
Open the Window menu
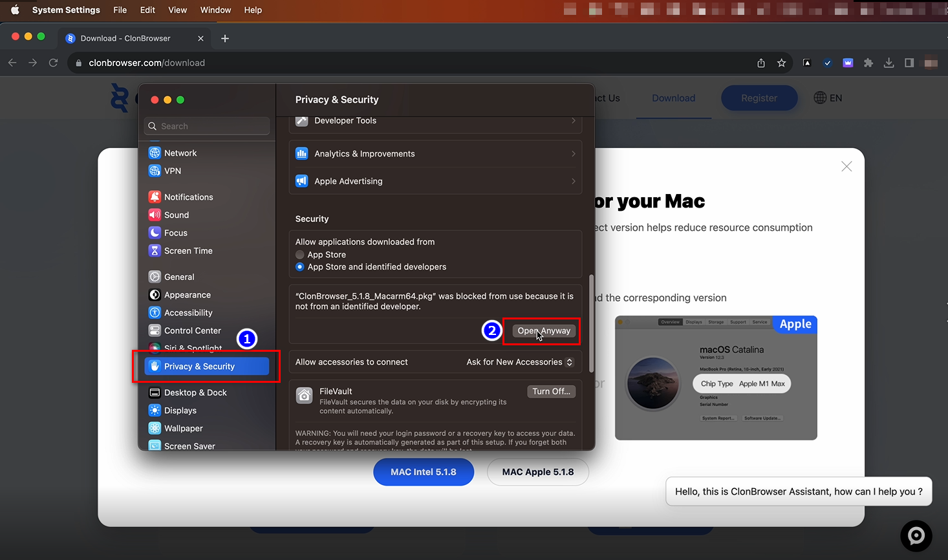tap(215, 10)
